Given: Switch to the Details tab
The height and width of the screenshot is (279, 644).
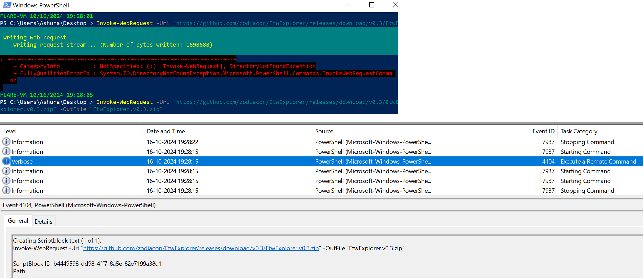Looking at the screenshot, I should tap(43, 222).
